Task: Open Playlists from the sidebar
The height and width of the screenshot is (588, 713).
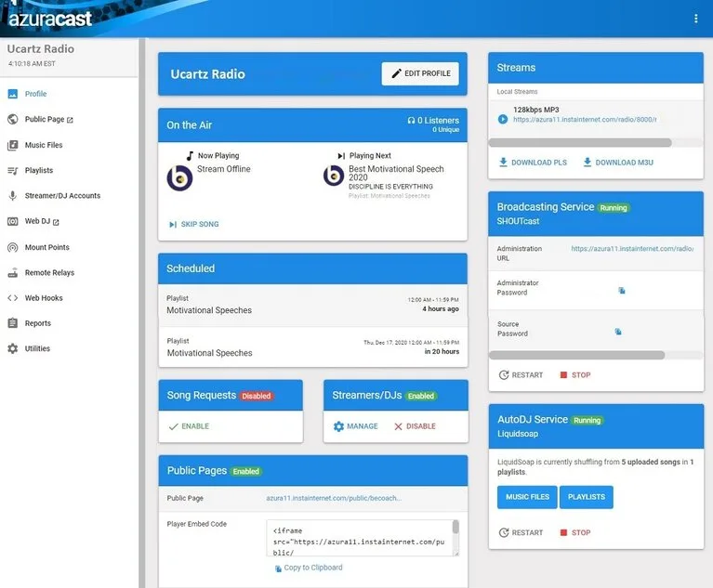Action: click(39, 170)
